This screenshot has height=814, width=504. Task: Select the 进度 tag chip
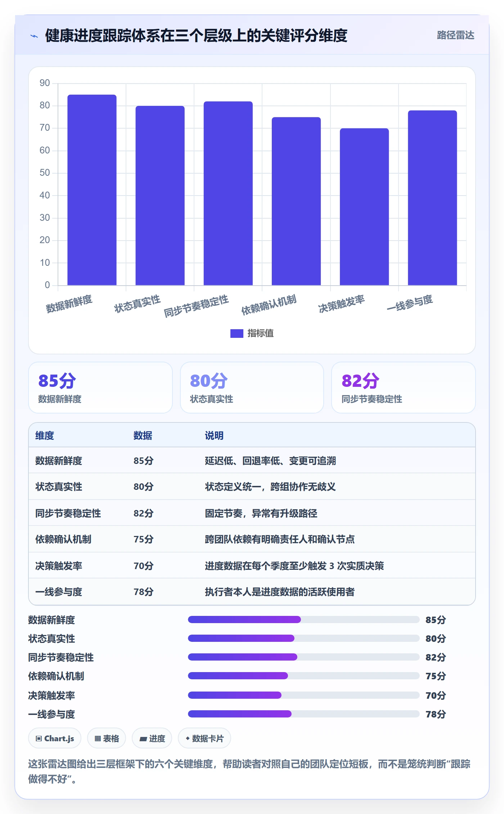point(152,738)
